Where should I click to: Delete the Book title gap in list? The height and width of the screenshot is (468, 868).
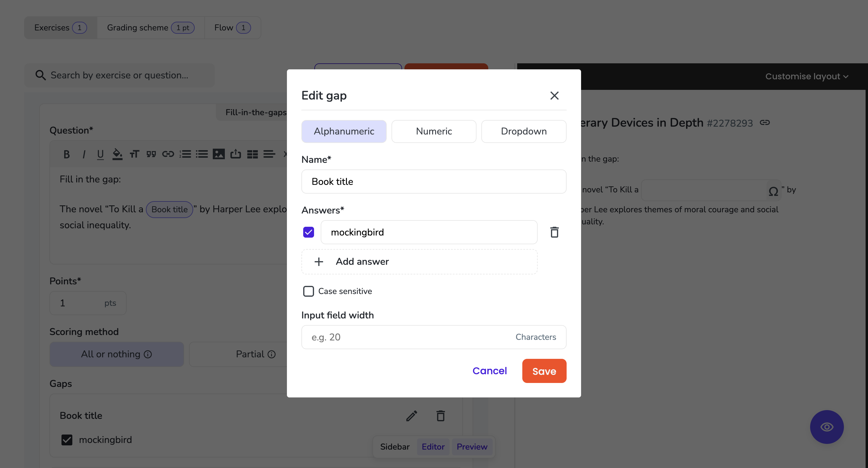coord(440,416)
